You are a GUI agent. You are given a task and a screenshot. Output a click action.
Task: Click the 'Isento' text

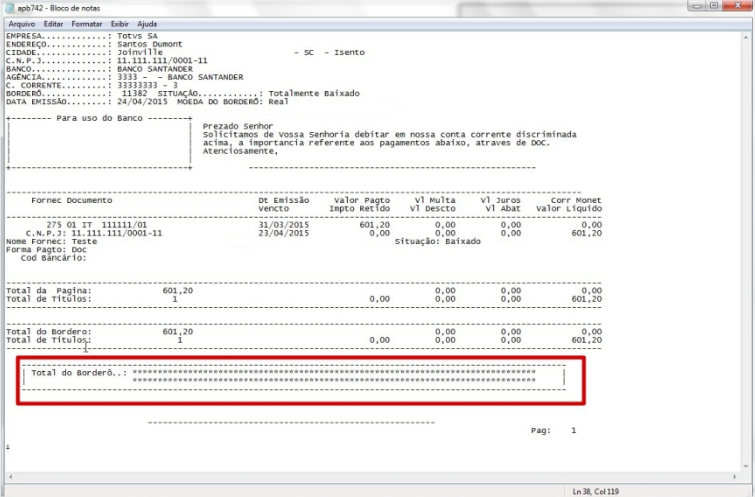tap(350, 52)
